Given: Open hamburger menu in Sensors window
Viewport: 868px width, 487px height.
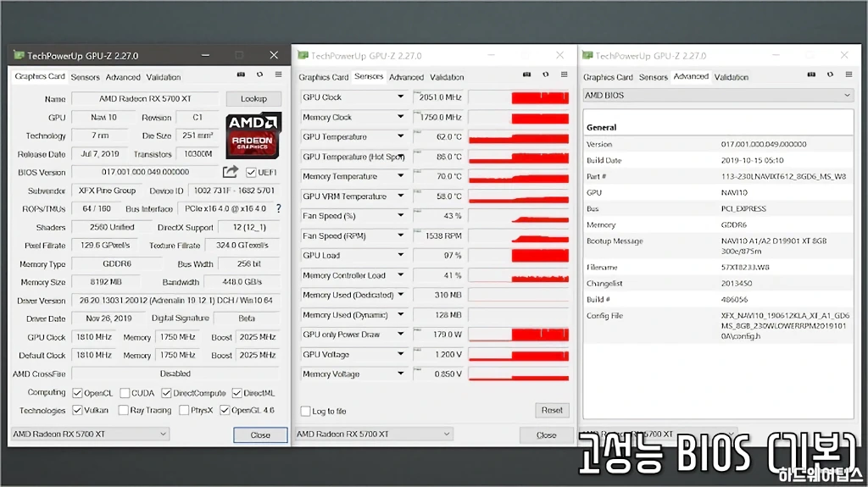Looking at the screenshot, I should point(564,75).
